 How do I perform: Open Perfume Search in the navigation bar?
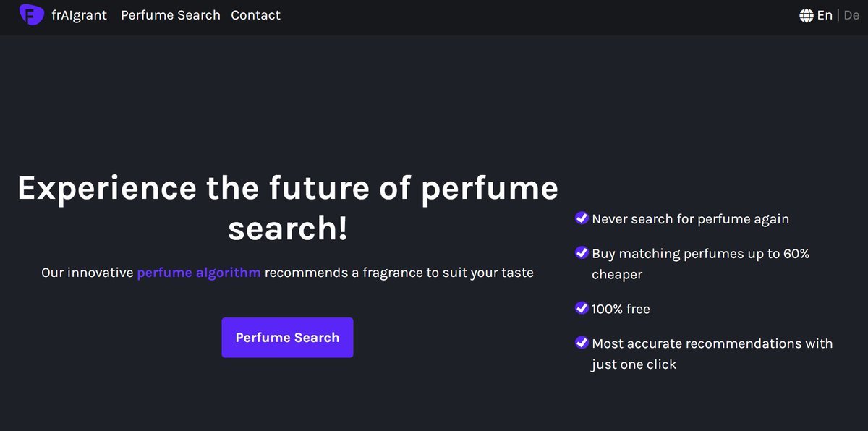click(170, 15)
